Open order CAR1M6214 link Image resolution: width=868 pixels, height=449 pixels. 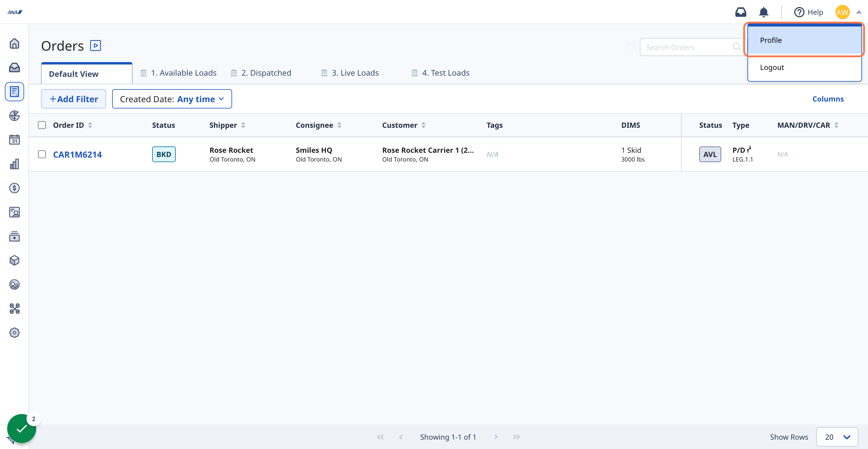77,155
